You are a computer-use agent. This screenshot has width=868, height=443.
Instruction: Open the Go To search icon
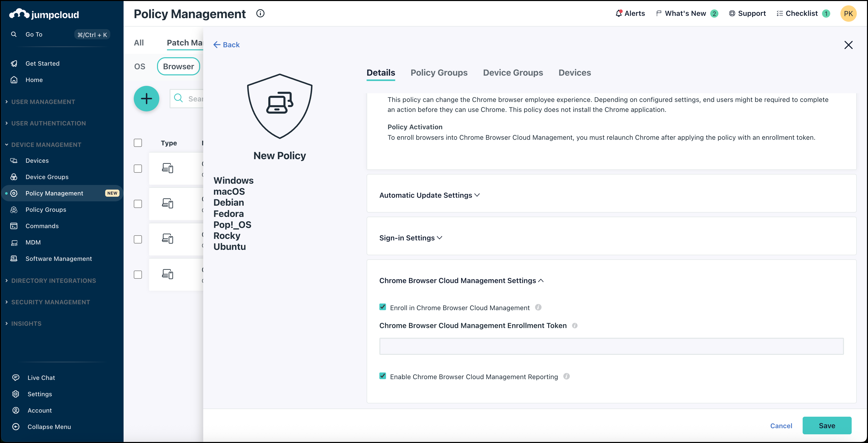(14, 34)
